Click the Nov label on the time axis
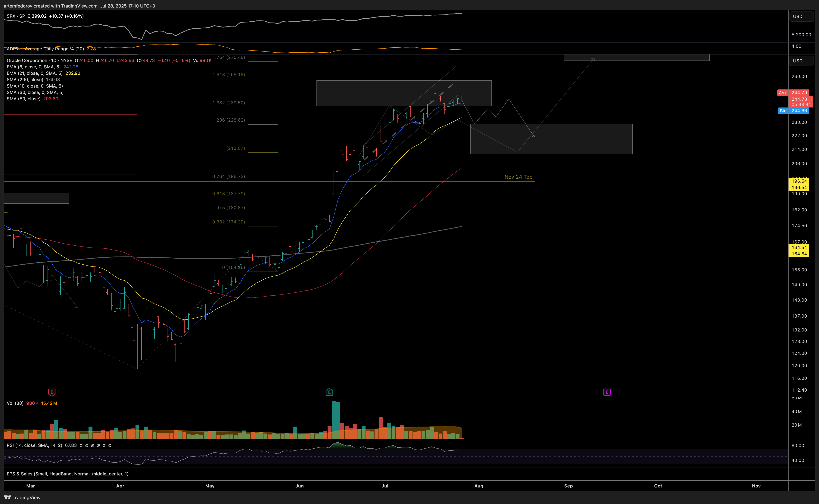Image resolution: width=819 pixels, height=504 pixels. (756, 486)
